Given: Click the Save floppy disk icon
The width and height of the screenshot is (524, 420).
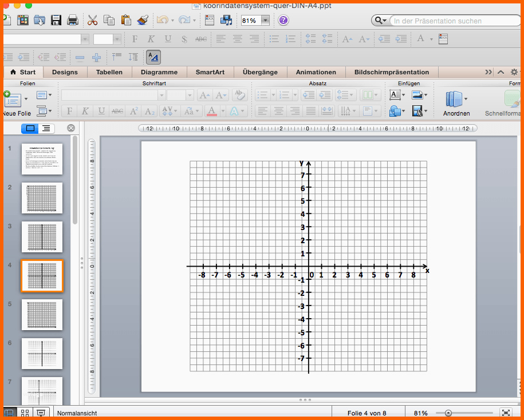Looking at the screenshot, I should pos(56,21).
